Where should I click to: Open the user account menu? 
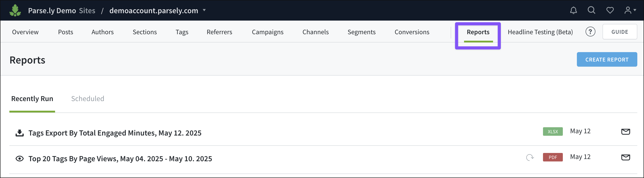630,10
